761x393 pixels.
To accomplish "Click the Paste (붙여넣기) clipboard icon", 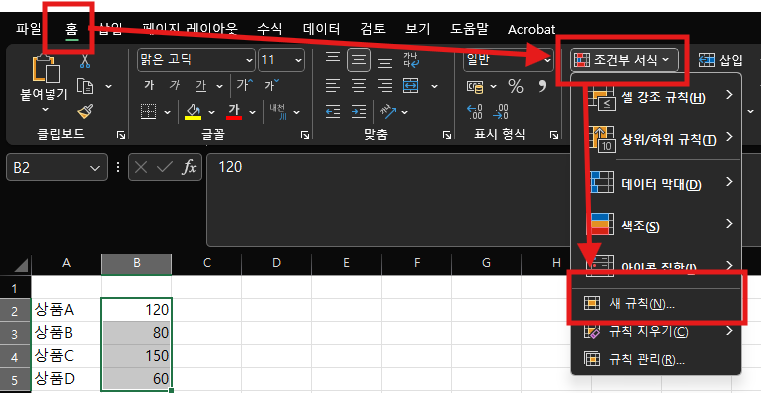I will pyautogui.click(x=46, y=68).
